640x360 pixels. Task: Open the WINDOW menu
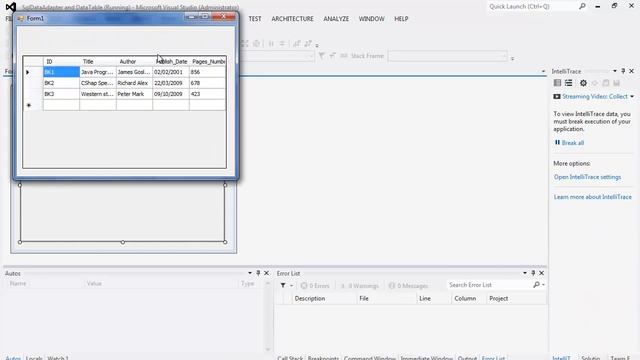point(371,19)
